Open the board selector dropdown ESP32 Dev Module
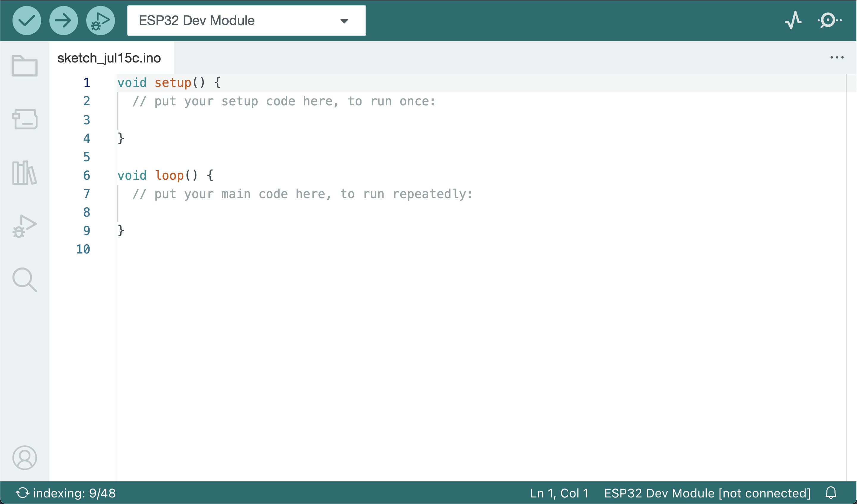This screenshot has height=504, width=857. (247, 21)
